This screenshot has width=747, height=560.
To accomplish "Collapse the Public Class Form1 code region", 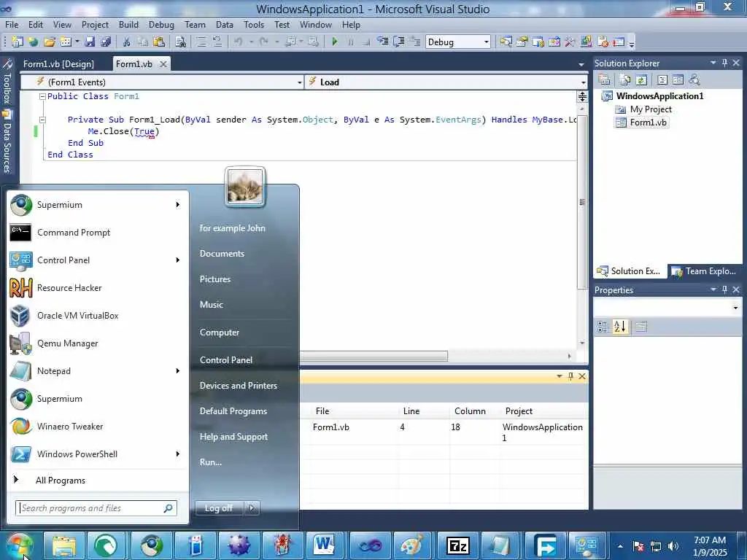I will (x=42, y=96).
